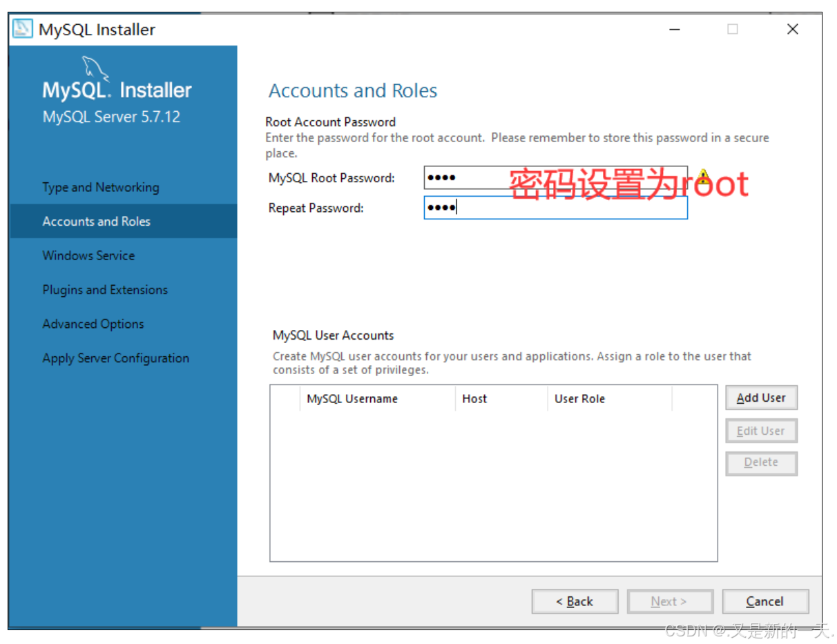
Task: Click the Edit User button
Action: click(762, 431)
